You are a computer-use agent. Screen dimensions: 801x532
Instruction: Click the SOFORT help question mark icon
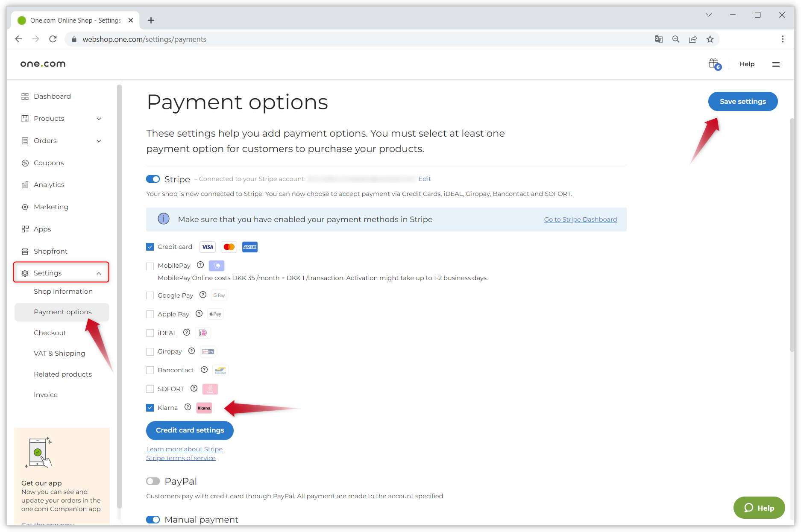tap(194, 389)
